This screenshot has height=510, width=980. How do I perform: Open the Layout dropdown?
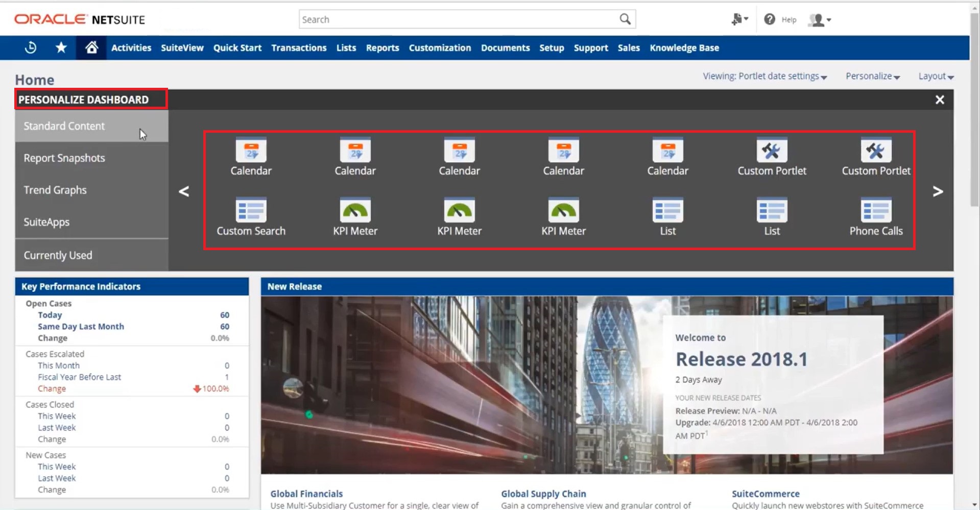click(935, 76)
